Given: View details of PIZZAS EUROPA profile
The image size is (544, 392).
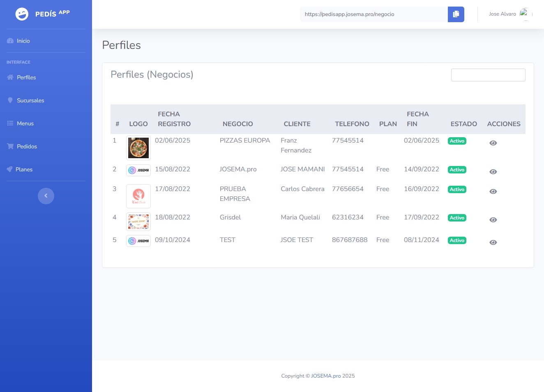Looking at the screenshot, I should (x=493, y=143).
